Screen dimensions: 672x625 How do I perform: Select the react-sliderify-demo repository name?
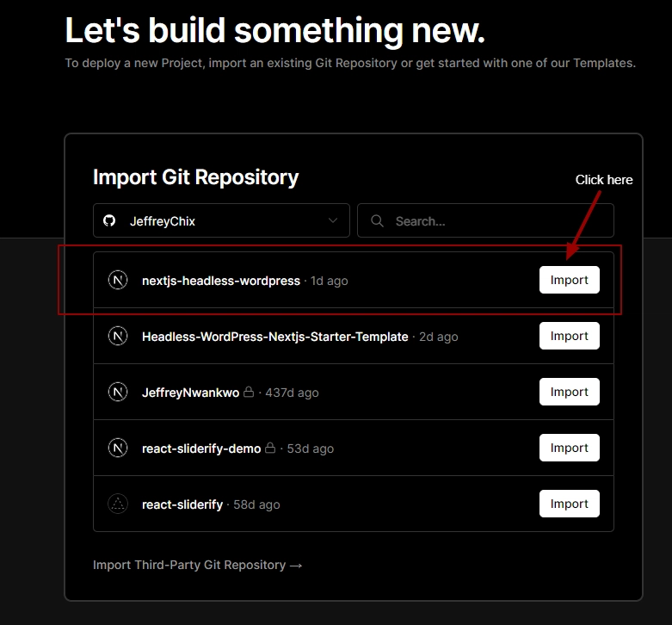(201, 449)
